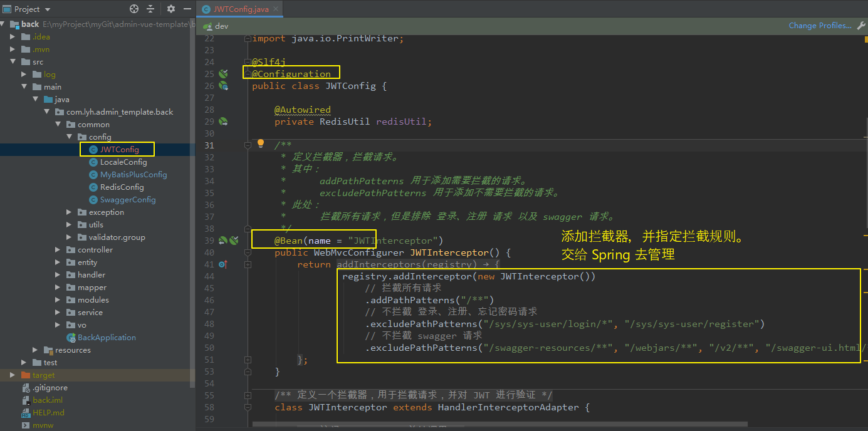Image resolution: width=868 pixels, height=431 pixels.
Task: Click second Spring gutter icon on line 39
Action: (x=234, y=241)
